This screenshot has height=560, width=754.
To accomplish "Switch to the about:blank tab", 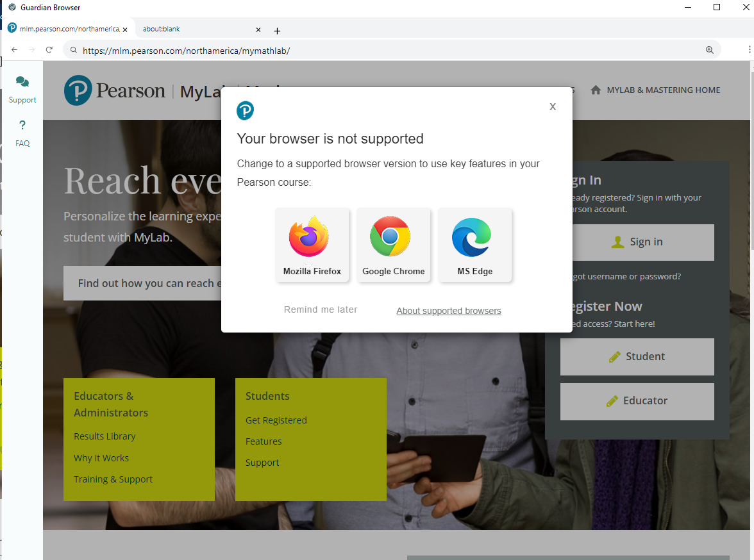I will [x=199, y=29].
